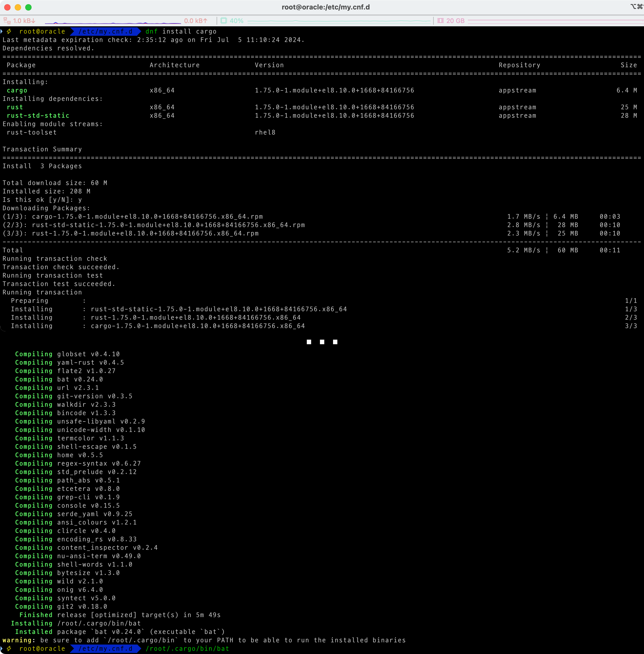Maximize the terminal using green button
The height and width of the screenshot is (654, 644).
(28, 7)
